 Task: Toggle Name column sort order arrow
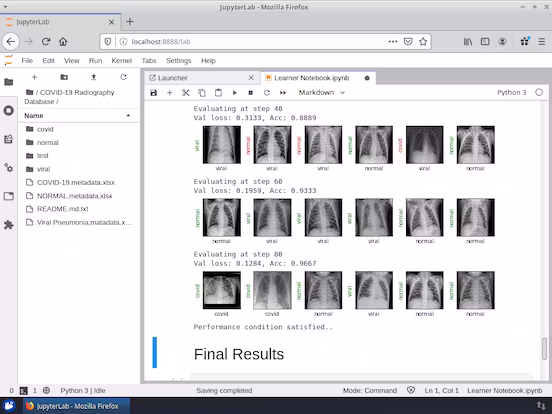coord(128,115)
